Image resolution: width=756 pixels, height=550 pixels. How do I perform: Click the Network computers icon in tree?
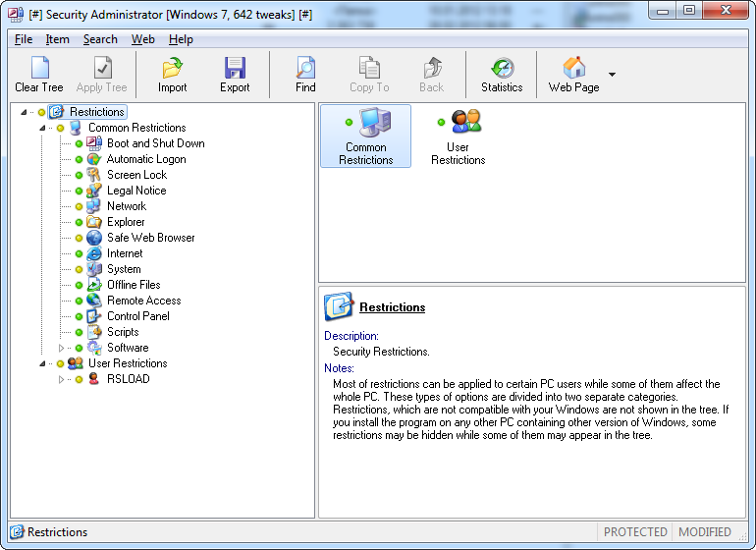tap(93, 206)
